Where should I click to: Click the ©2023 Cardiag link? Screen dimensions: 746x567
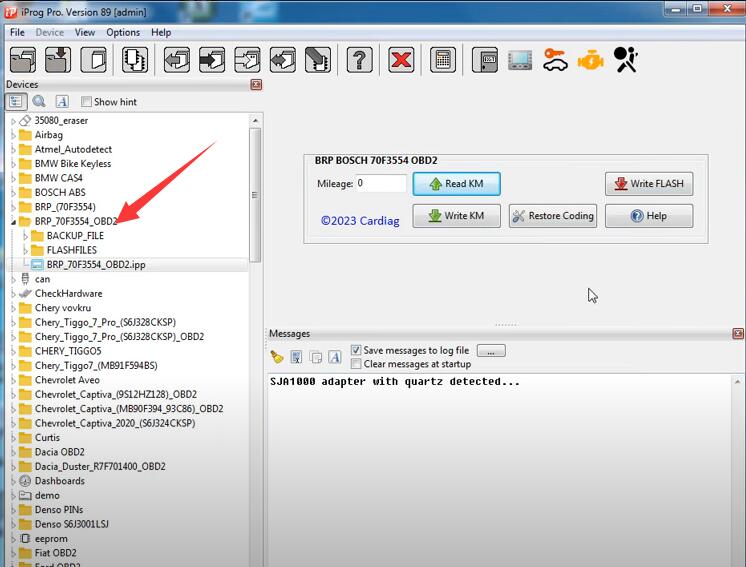coord(360,221)
